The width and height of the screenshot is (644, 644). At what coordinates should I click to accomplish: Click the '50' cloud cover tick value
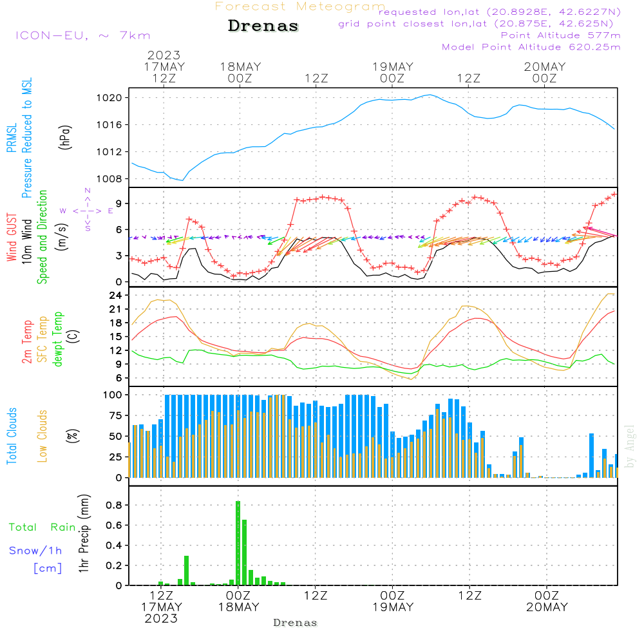coord(116,436)
